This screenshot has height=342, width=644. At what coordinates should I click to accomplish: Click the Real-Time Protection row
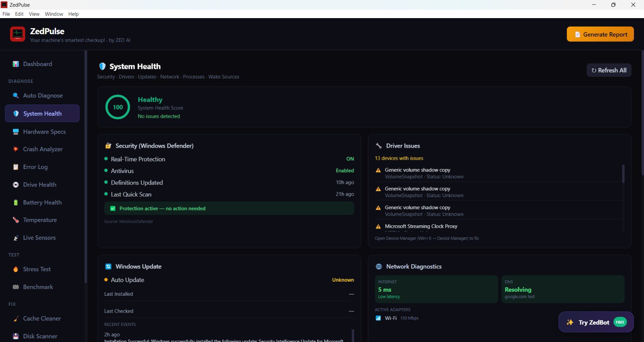(229, 159)
